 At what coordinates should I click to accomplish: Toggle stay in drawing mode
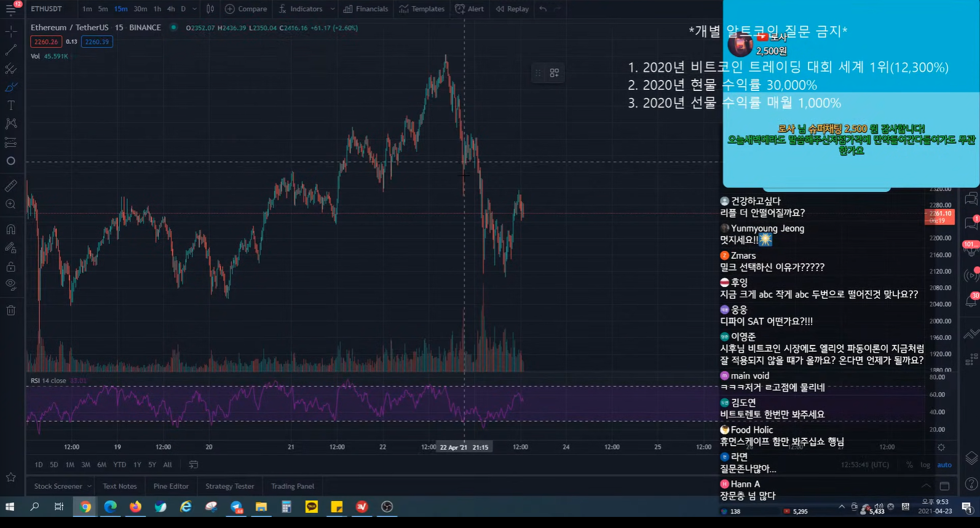tap(11, 248)
